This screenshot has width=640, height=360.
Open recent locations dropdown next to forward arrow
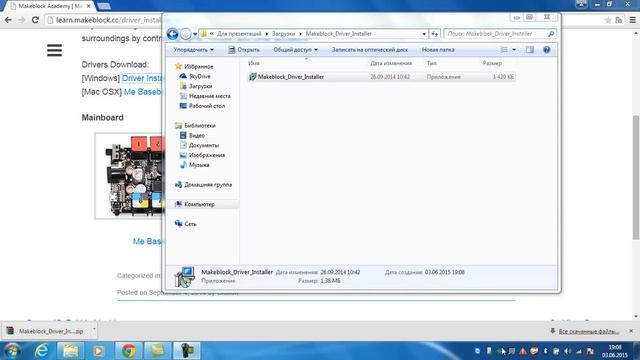pos(195,34)
